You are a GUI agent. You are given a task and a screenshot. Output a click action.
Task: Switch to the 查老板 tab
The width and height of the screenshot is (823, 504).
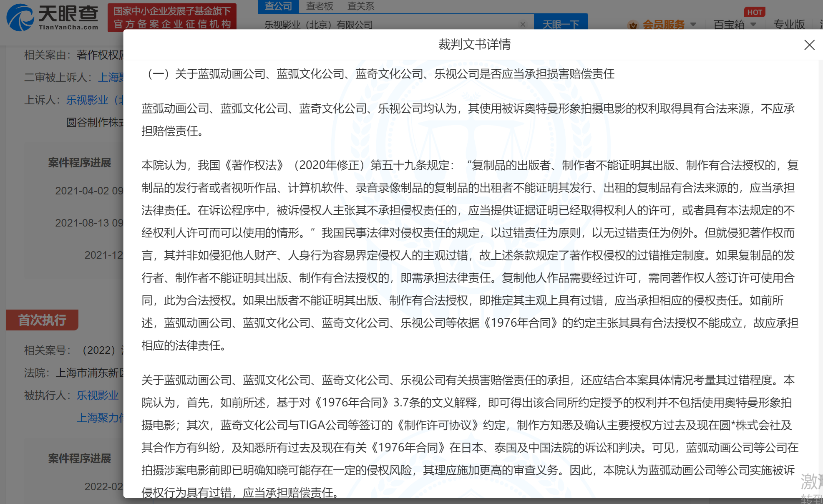click(x=320, y=6)
